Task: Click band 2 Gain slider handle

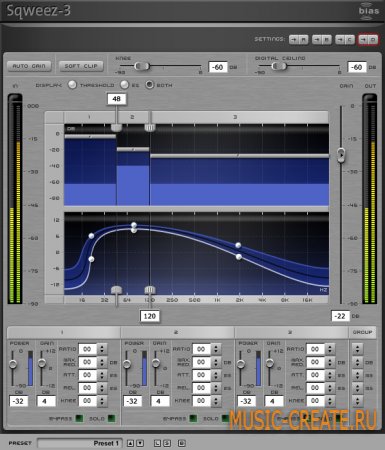Action: [x=156, y=363]
